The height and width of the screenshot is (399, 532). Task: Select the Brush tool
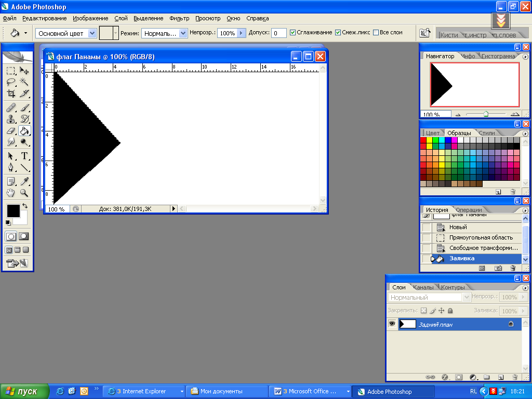(x=24, y=108)
